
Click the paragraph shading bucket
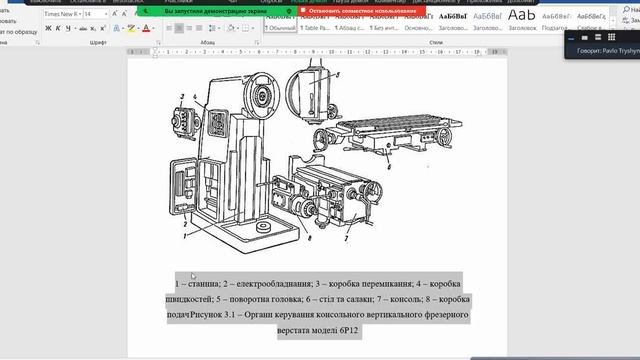click(x=231, y=28)
